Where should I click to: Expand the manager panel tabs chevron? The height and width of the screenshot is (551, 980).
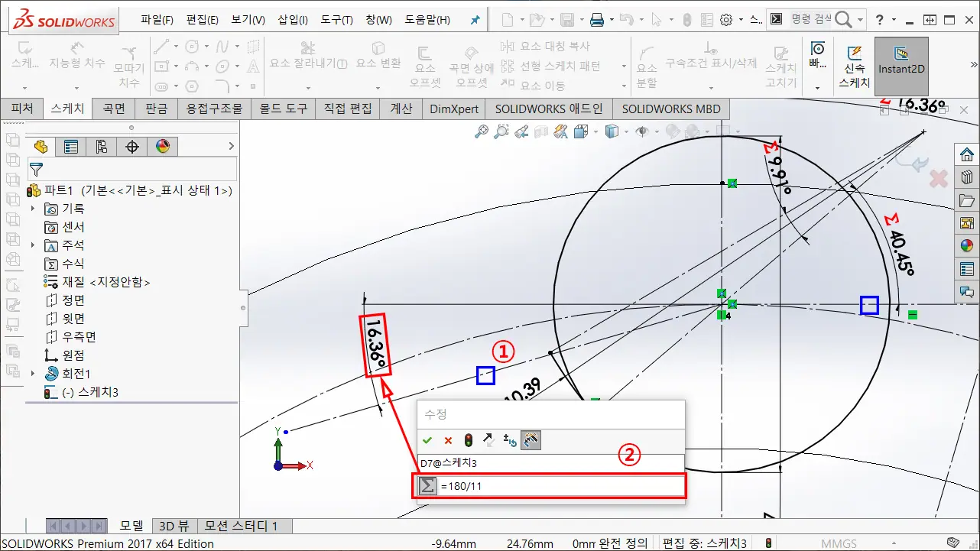point(231,146)
